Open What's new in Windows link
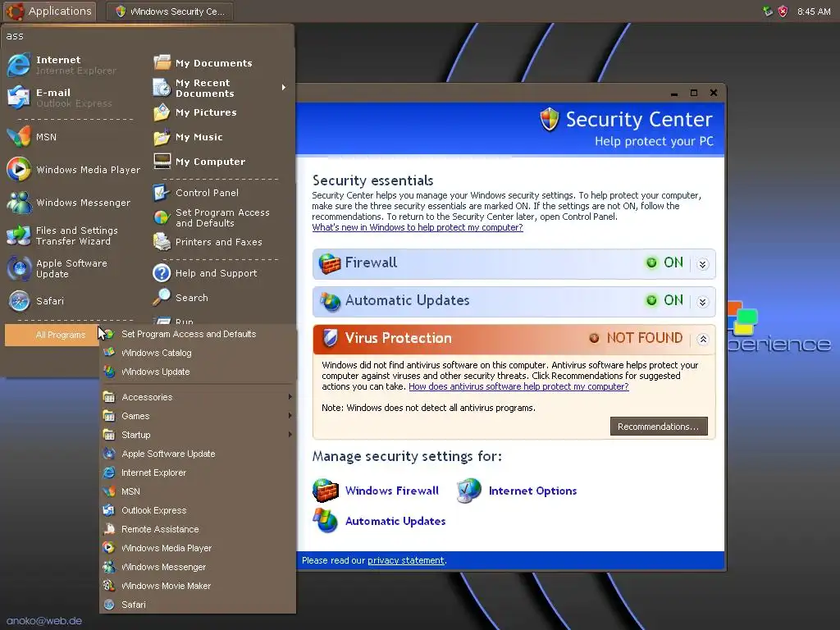Image resolution: width=840 pixels, height=630 pixels. pos(418,227)
